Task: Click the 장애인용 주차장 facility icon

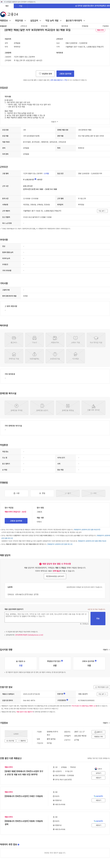Action: (16, 408)
